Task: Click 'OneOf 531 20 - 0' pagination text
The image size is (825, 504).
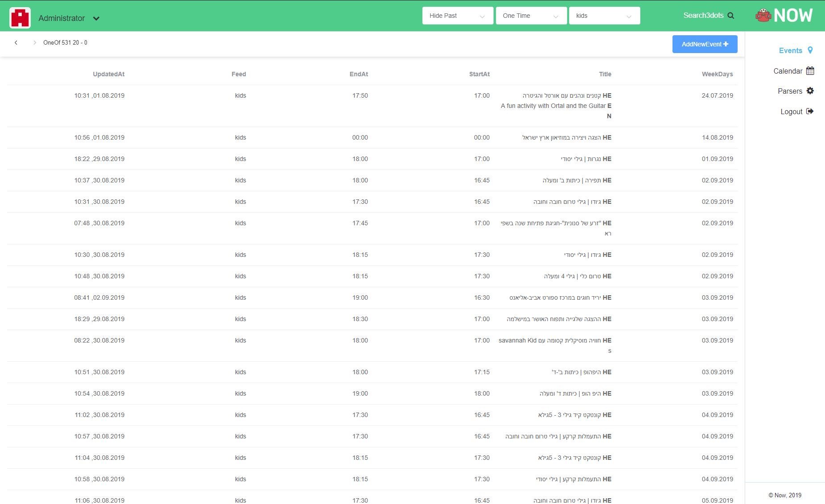Action: (65, 42)
